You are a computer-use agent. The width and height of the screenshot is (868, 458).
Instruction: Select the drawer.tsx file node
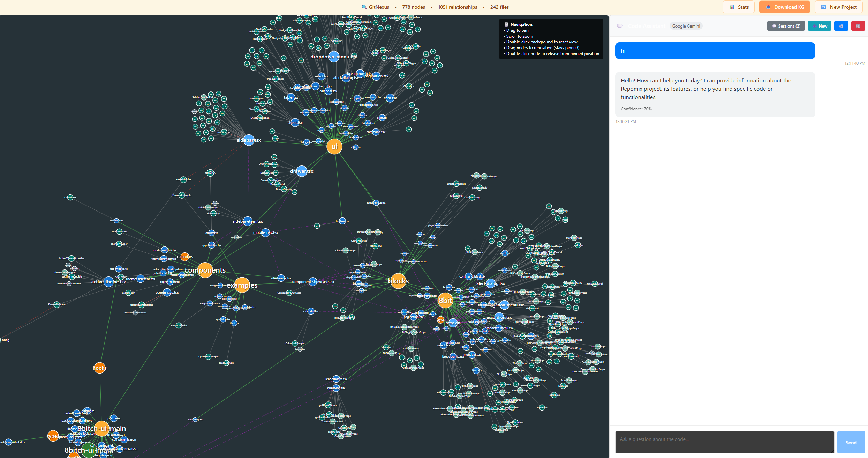(x=302, y=171)
